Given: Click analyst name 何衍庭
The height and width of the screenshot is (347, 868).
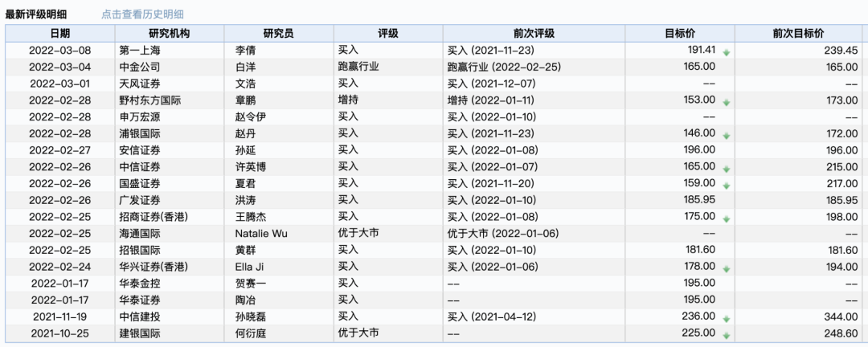Looking at the screenshot, I should [x=250, y=333].
